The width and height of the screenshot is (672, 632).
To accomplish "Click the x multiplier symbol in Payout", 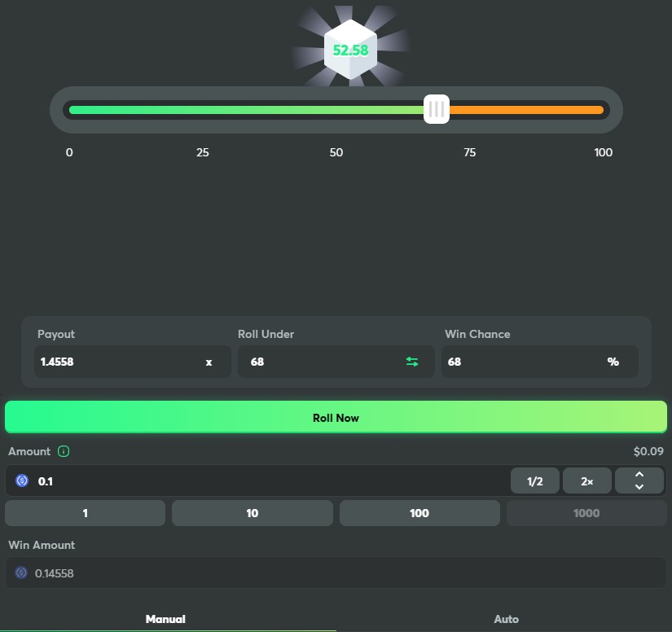I will point(209,362).
